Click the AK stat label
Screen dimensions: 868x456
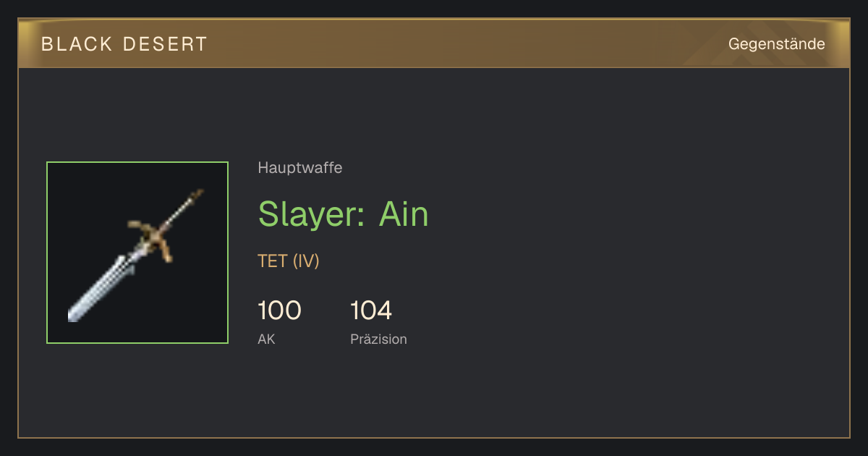tap(266, 339)
